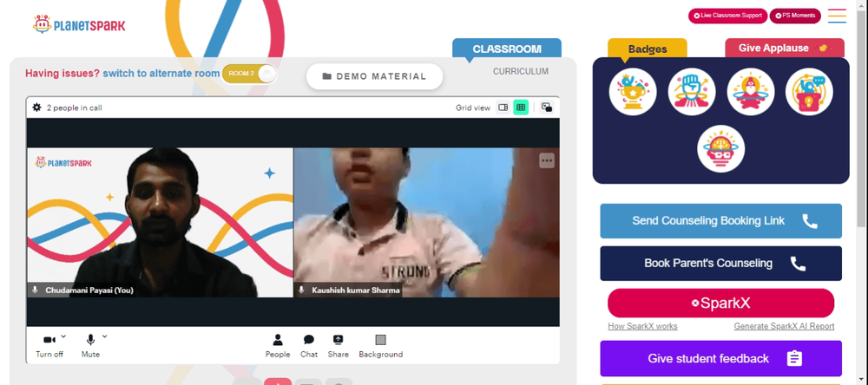Open How SparkX works link

pos(642,326)
